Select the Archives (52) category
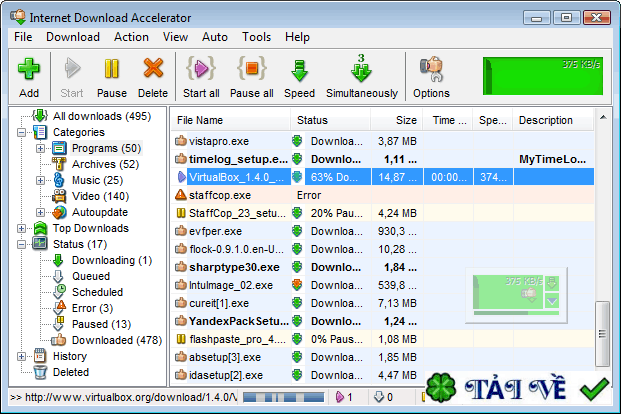The width and height of the screenshot is (621, 414). [105, 164]
